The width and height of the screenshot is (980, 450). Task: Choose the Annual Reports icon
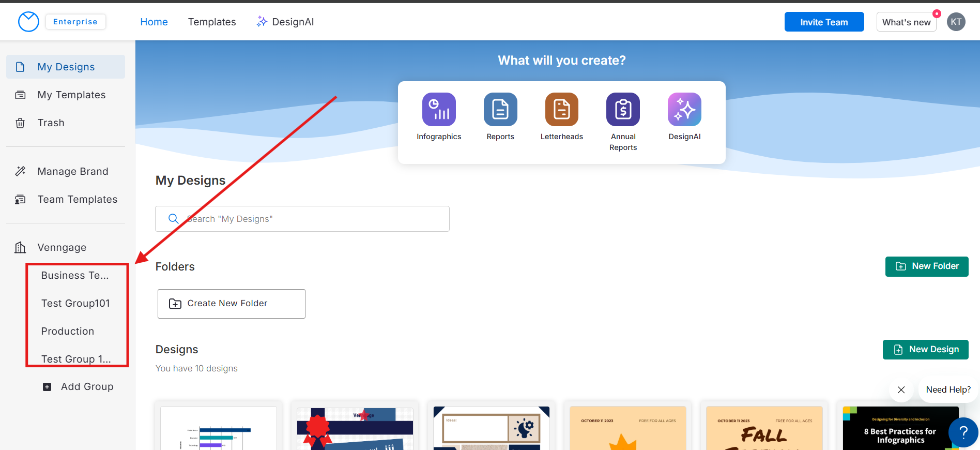coord(623,110)
